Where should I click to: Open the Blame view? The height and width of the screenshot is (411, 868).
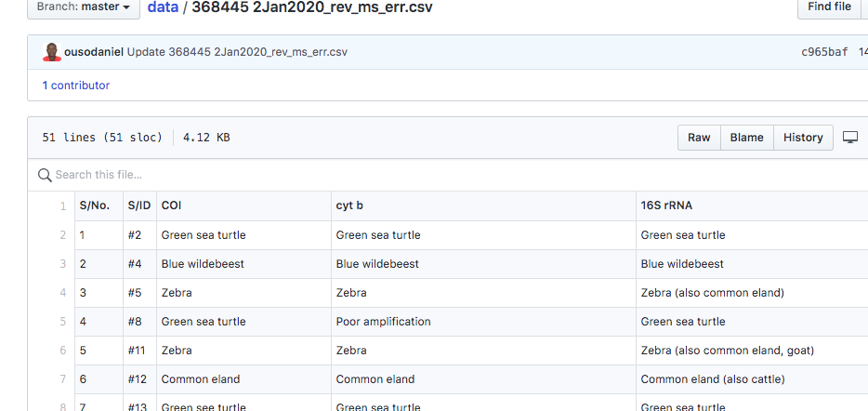747,138
